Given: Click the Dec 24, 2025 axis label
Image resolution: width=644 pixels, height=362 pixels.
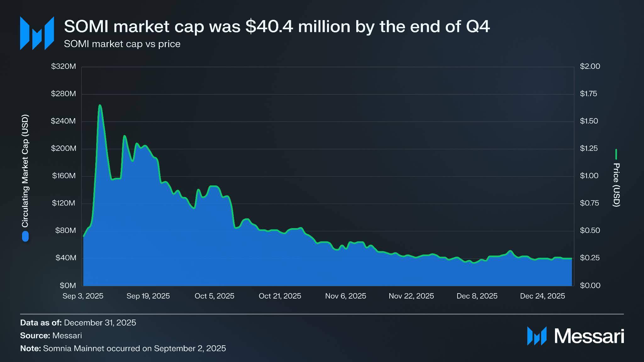Looking at the screenshot, I should (542, 296).
